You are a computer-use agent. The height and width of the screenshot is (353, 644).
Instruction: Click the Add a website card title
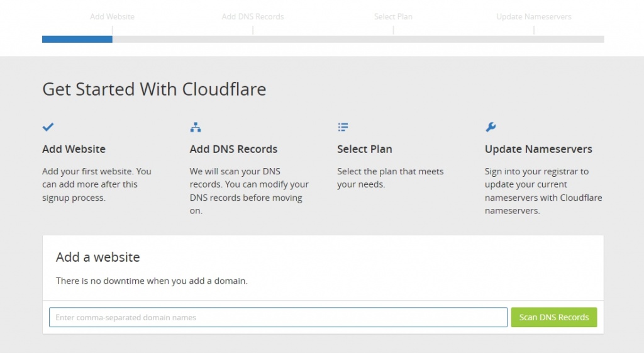point(97,257)
